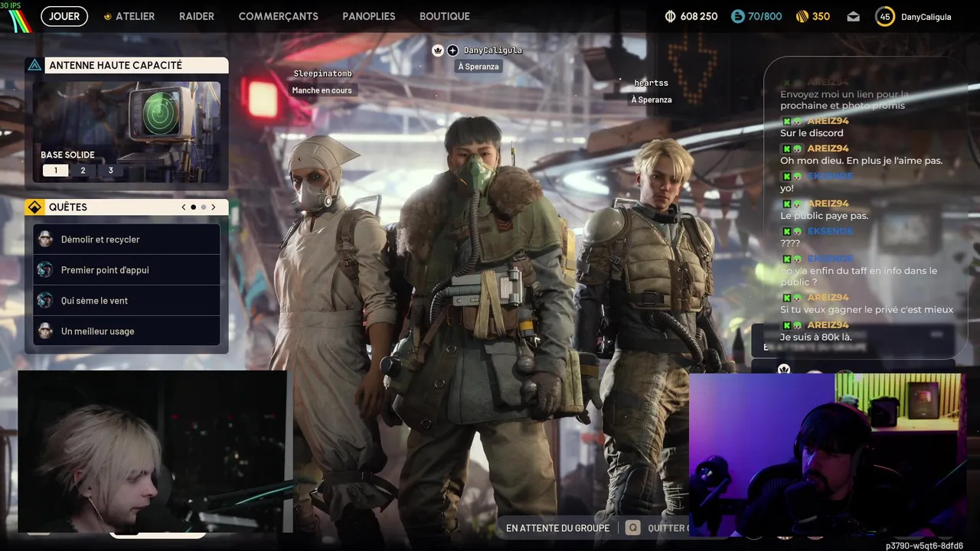Image resolution: width=980 pixels, height=551 pixels.
Task: Click the crown party leader icon above DanyCaligula
Action: click(x=438, y=51)
